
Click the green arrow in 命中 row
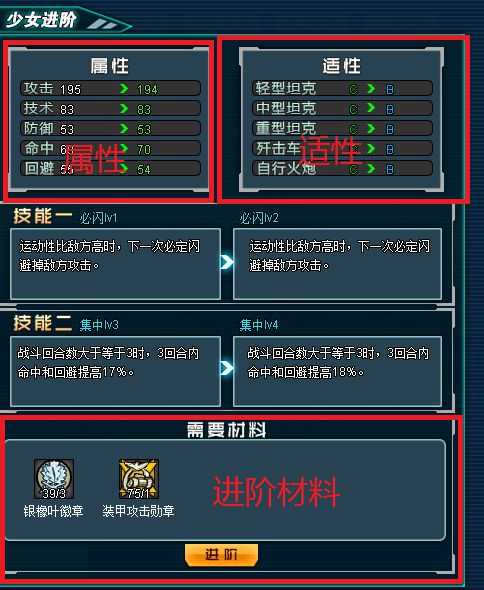pos(124,149)
